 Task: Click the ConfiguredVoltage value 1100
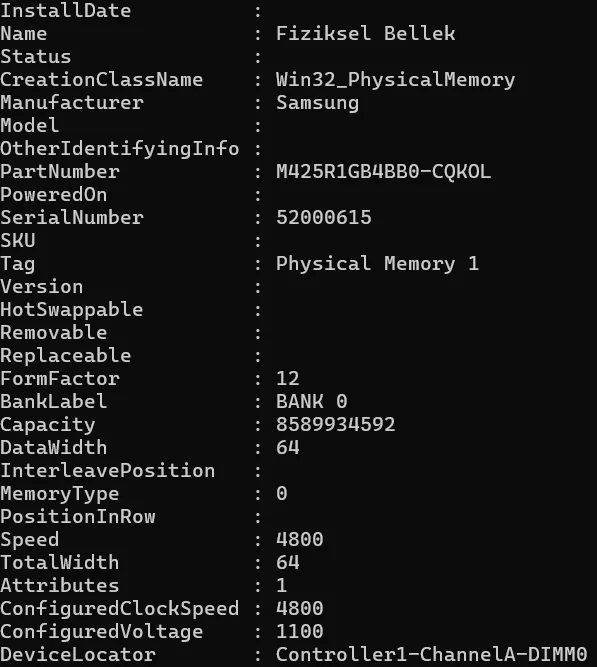coord(300,631)
